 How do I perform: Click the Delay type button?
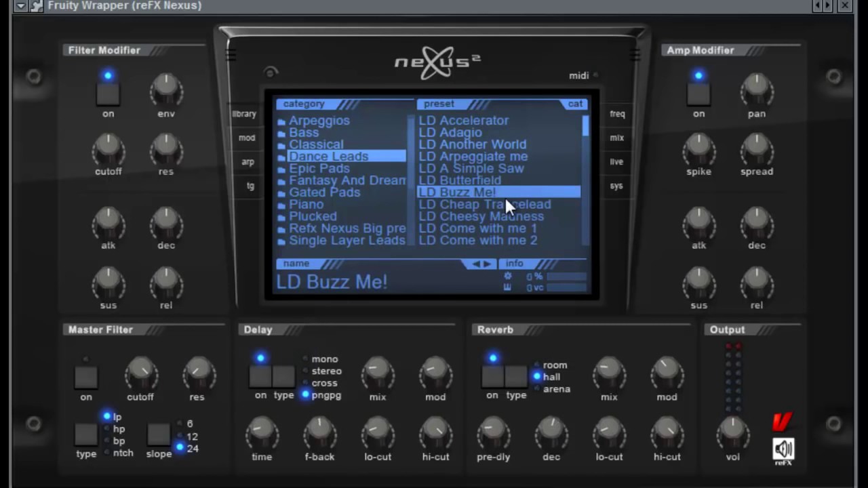coord(283,376)
